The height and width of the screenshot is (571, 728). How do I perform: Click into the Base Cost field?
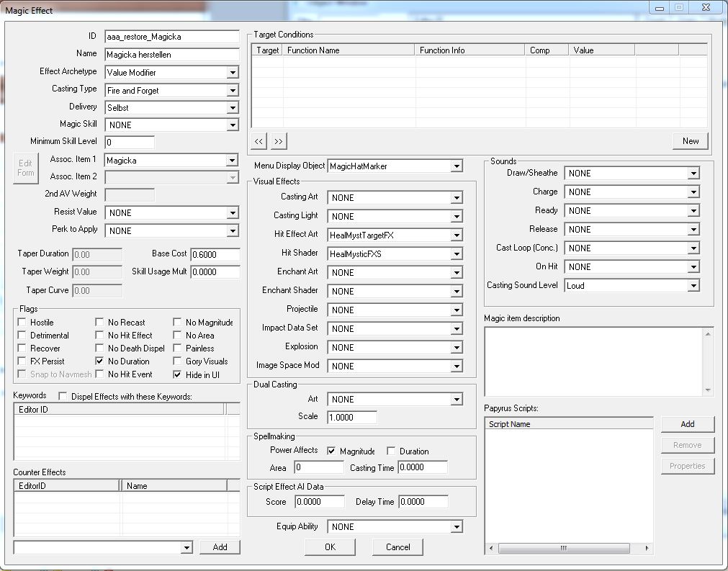click(215, 254)
